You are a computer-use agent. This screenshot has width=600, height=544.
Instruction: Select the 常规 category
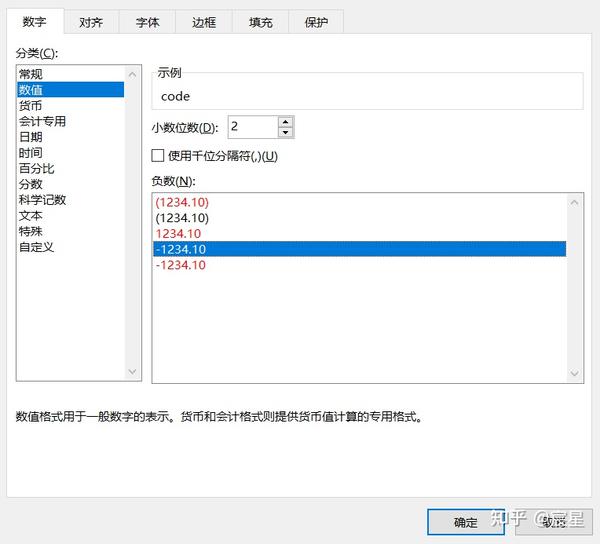coord(70,74)
